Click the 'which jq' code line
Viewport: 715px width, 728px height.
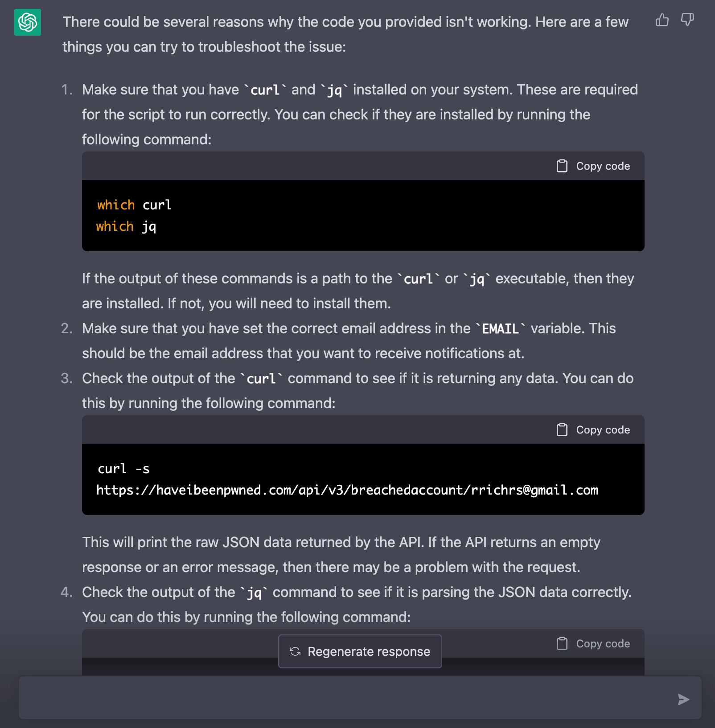126,226
